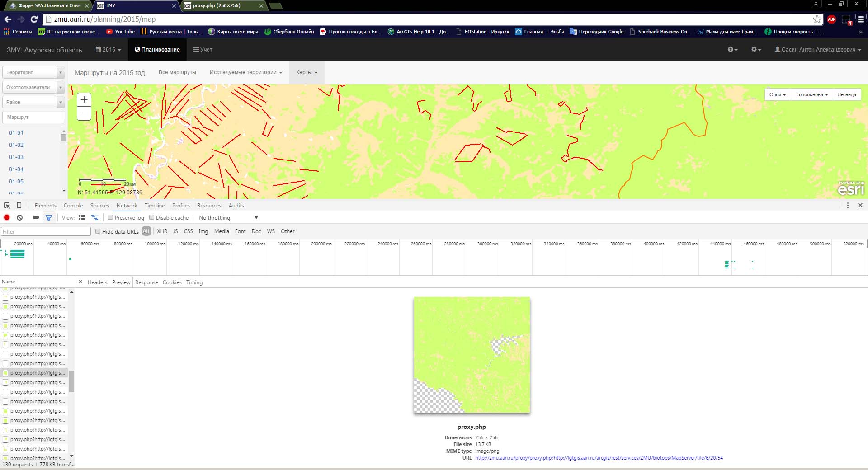The width and height of the screenshot is (868, 470).
Task: Open the Console tab in DevTools
Action: [x=73, y=206]
